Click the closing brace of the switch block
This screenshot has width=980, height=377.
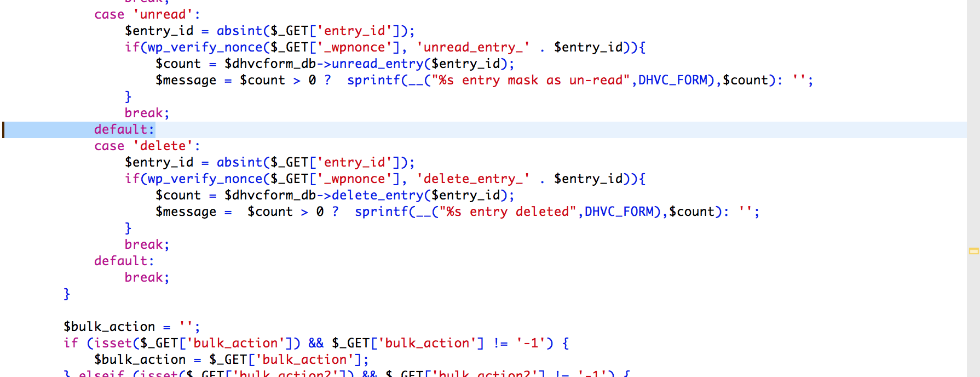67,294
